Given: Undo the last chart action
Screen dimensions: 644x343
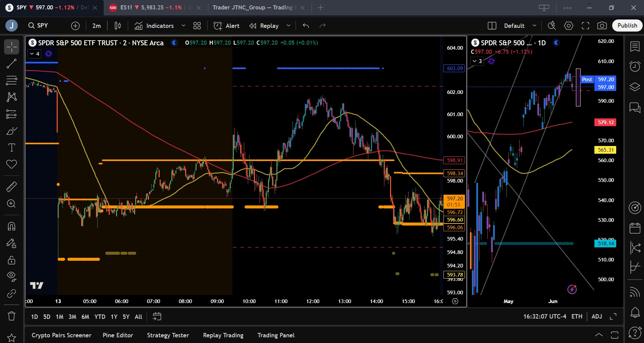Looking at the screenshot, I should coord(306,26).
